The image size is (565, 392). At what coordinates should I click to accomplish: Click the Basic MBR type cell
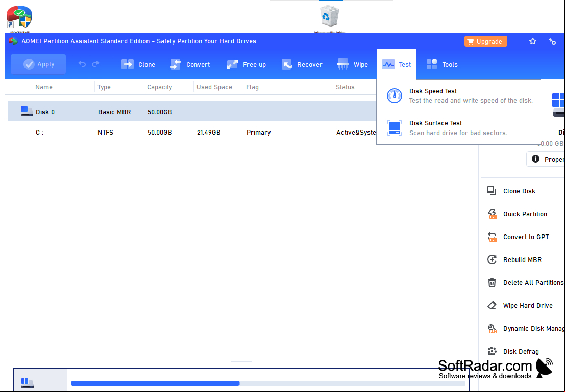(x=114, y=112)
